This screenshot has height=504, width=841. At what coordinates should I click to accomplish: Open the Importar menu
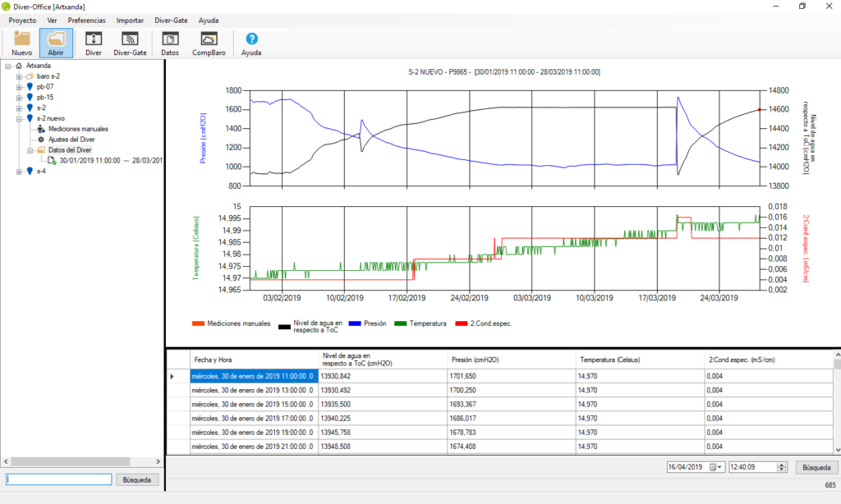[x=130, y=21]
